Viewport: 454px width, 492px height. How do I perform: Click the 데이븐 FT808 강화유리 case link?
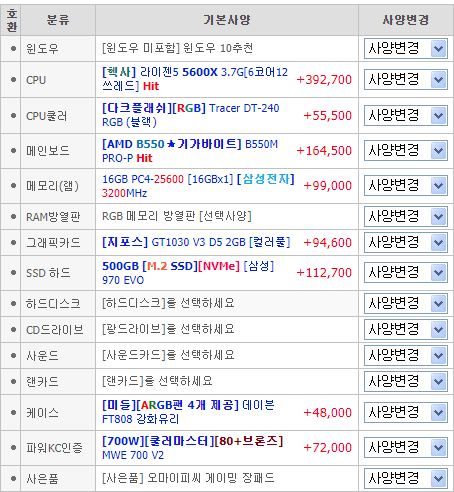[188, 412]
